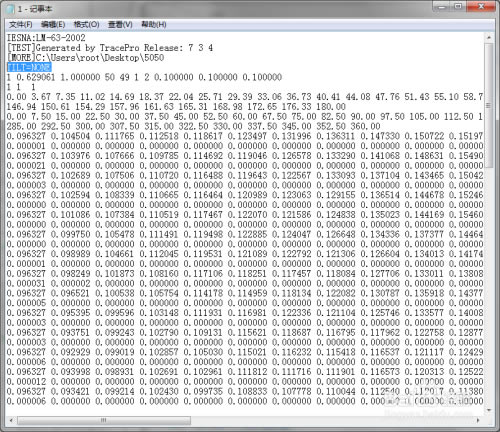Click the angle value 360.00
Viewport: 500px width, 432px height.
coord(365,126)
